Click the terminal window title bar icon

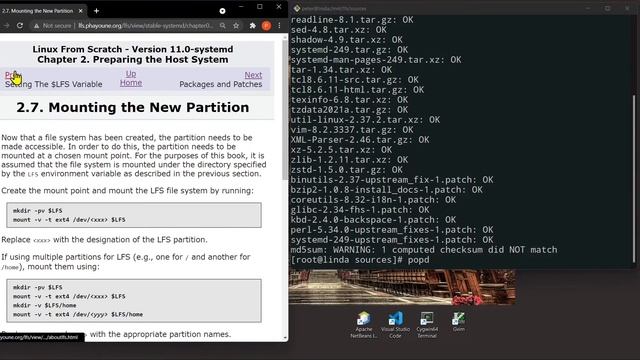click(297, 8)
